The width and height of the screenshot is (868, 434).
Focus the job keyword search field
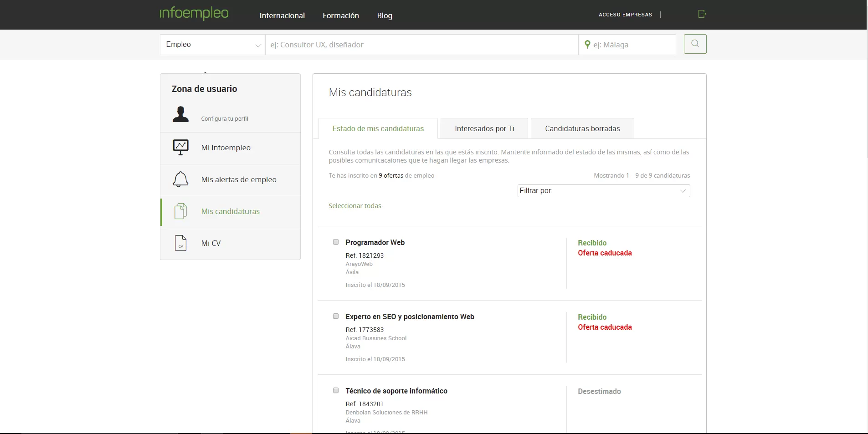click(x=421, y=45)
